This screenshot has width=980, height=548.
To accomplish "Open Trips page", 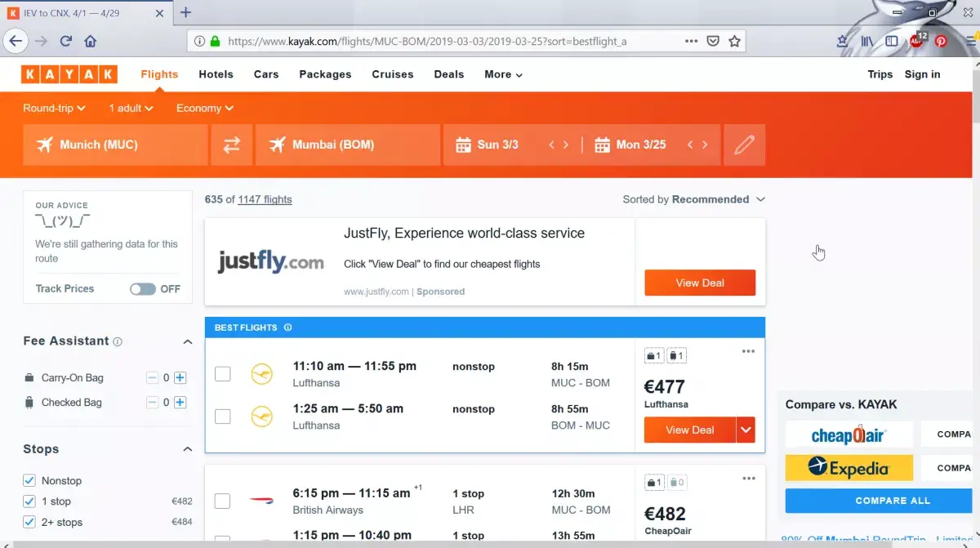I will 880,74.
